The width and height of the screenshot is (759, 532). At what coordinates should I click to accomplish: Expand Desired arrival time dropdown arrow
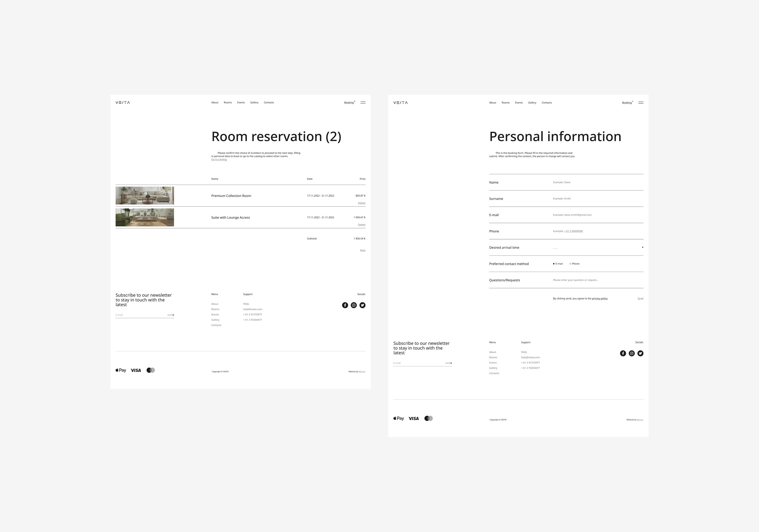(x=642, y=247)
